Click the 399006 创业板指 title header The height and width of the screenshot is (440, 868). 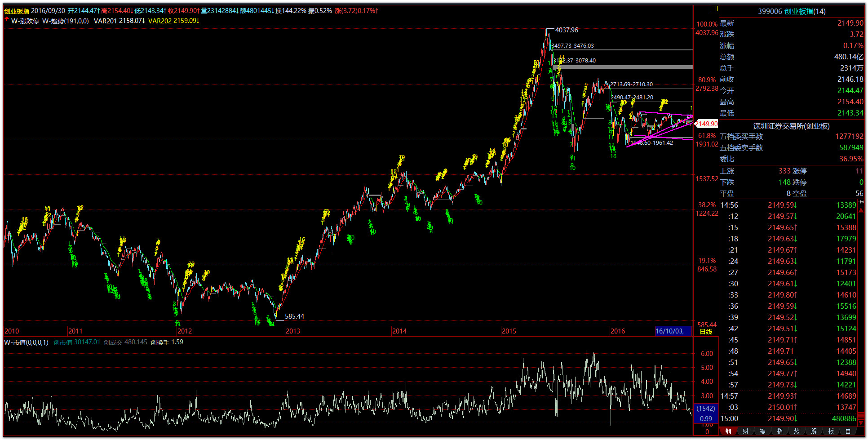pos(791,11)
